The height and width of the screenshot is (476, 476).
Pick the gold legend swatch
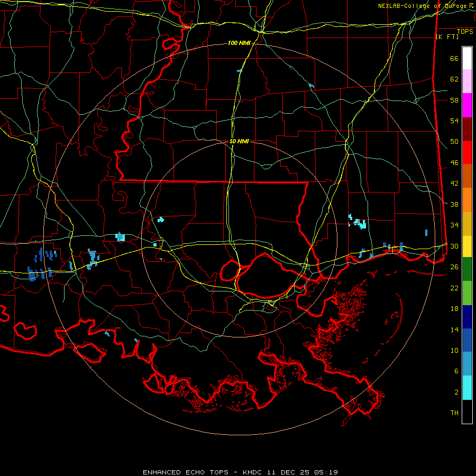pyautogui.click(x=467, y=224)
